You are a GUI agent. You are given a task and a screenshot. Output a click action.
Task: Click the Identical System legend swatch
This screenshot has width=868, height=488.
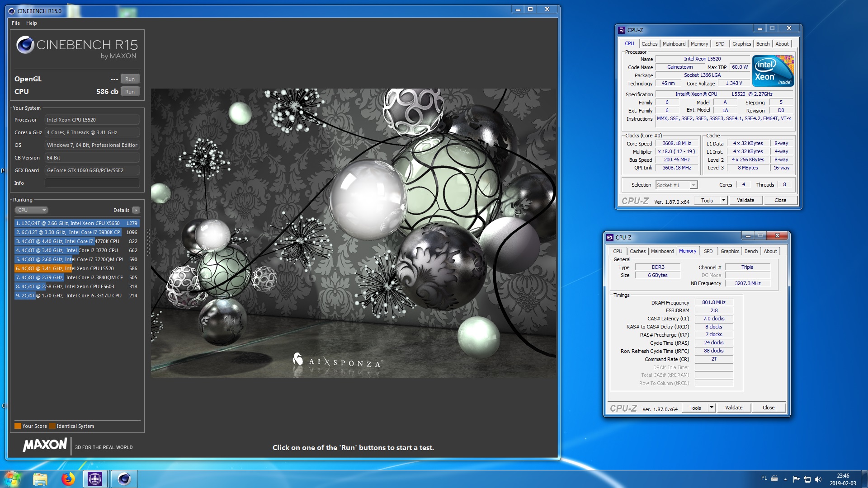click(x=52, y=426)
